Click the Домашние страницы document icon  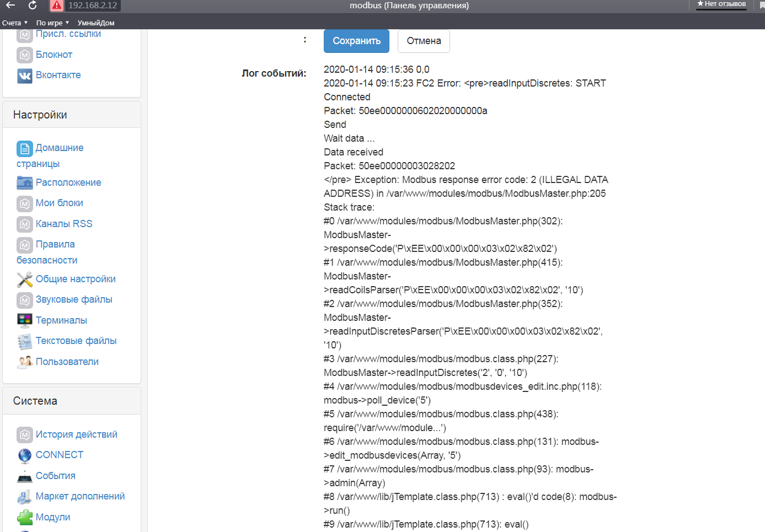tap(25, 148)
